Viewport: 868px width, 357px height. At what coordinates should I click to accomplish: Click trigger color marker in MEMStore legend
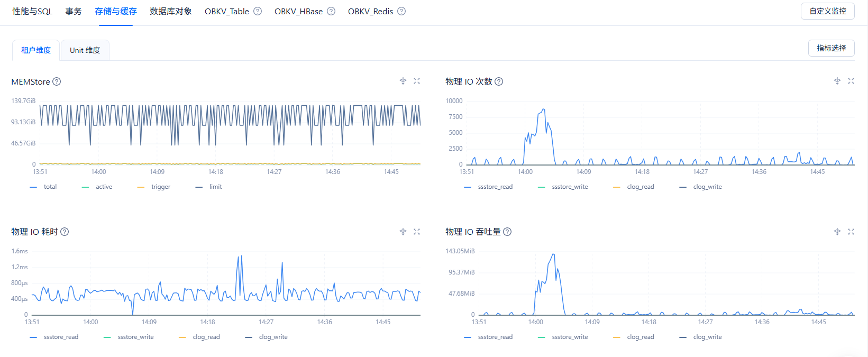(141, 187)
